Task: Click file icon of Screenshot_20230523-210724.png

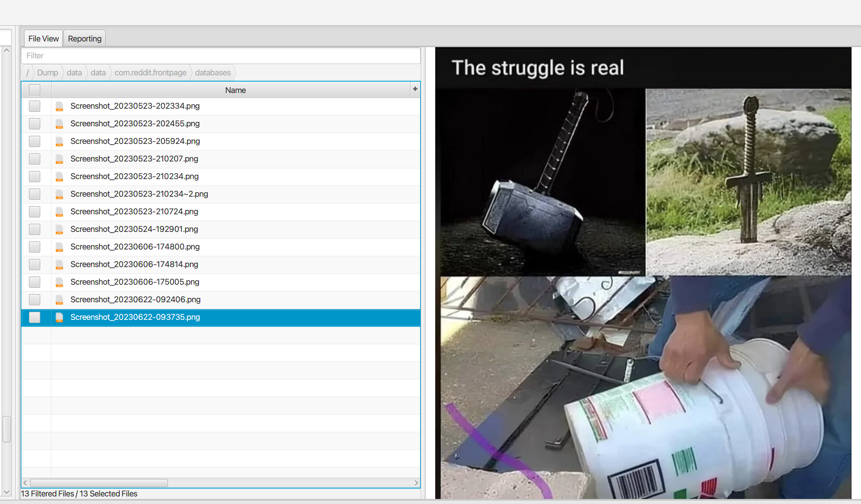Action: [59, 212]
